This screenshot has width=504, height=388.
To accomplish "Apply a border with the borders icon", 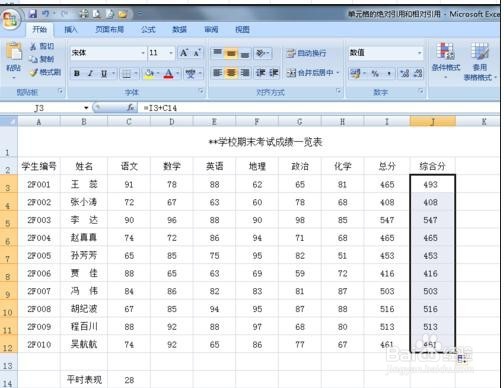I will (x=126, y=73).
